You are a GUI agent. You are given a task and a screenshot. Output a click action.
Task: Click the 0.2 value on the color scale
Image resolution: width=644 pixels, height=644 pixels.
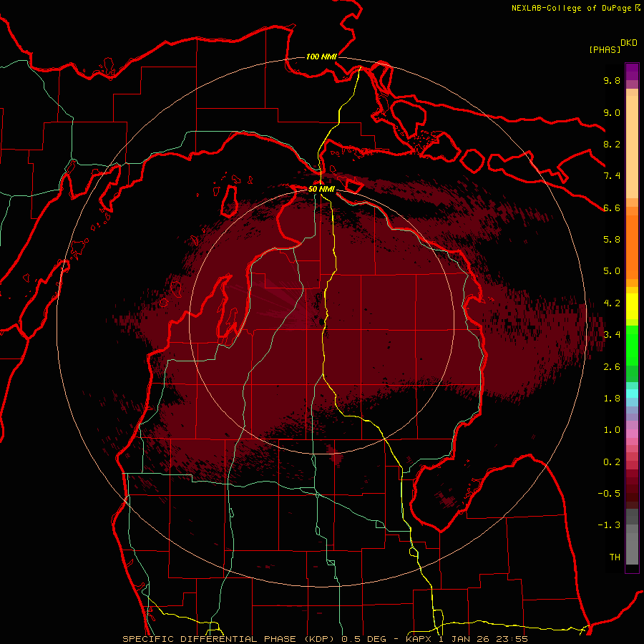coord(612,462)
